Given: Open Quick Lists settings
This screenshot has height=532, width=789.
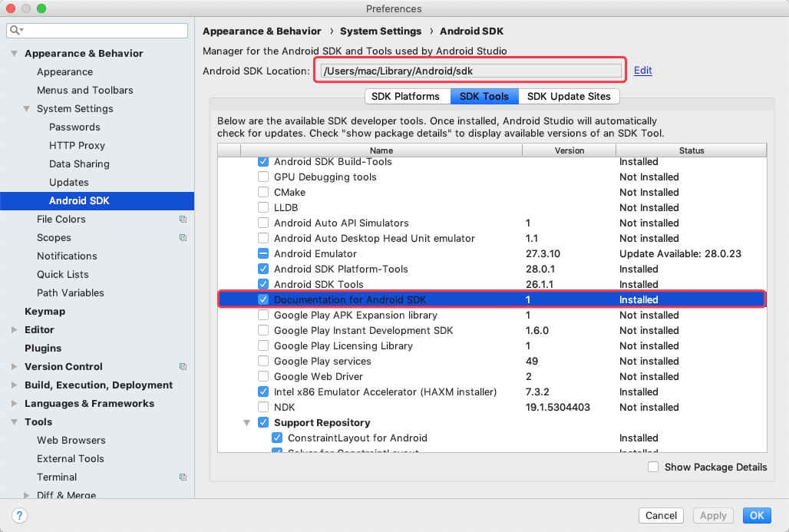Looking at the screenshot, I should [x=63, y=274].
